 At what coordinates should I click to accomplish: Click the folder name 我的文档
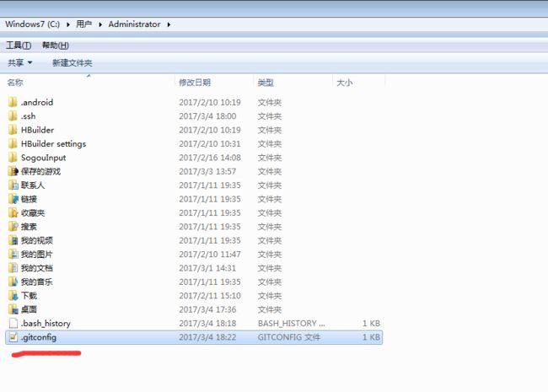tap(37, 268)
